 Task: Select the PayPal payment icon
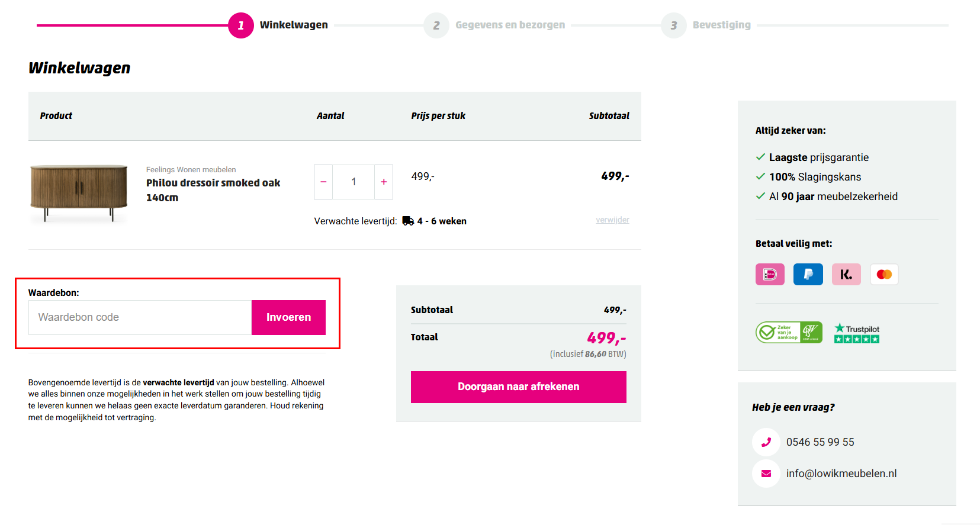pyautogui.click(x=808, y=274)
